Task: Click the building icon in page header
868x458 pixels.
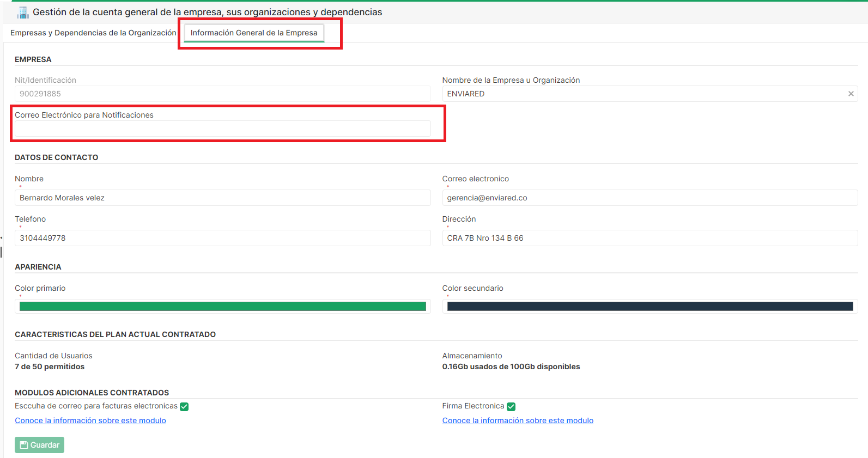Action: click(x=22, y=12)
